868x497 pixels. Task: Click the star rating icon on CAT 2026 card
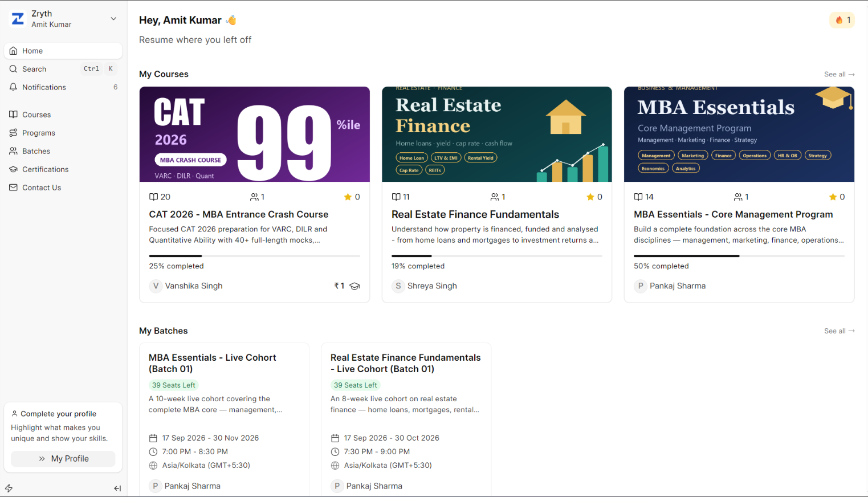pos(348,197)
